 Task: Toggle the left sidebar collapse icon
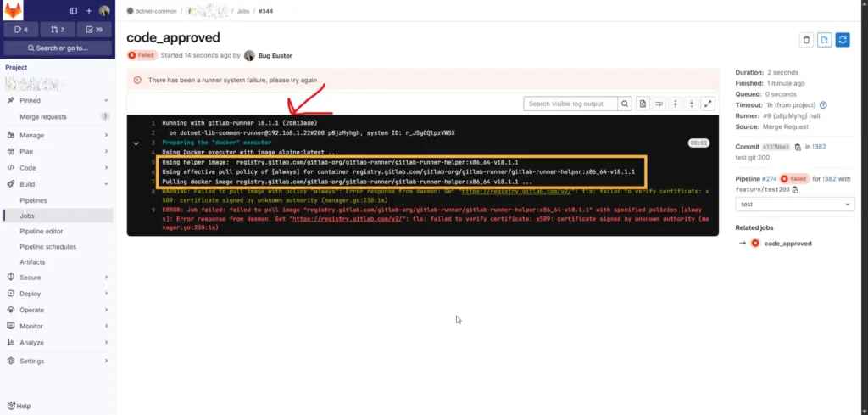click(73, 11)
